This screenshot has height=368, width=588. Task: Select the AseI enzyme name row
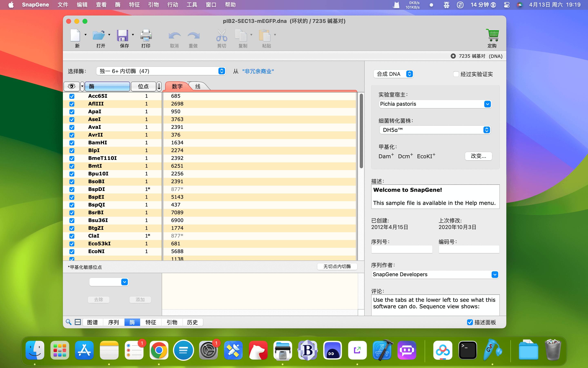pos(94,119)
